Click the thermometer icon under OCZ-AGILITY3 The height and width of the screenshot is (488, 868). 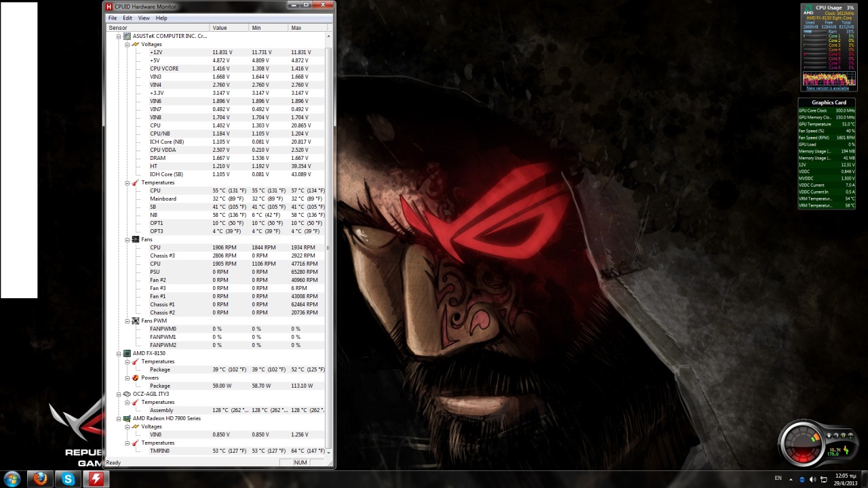[x=135, y=402]
